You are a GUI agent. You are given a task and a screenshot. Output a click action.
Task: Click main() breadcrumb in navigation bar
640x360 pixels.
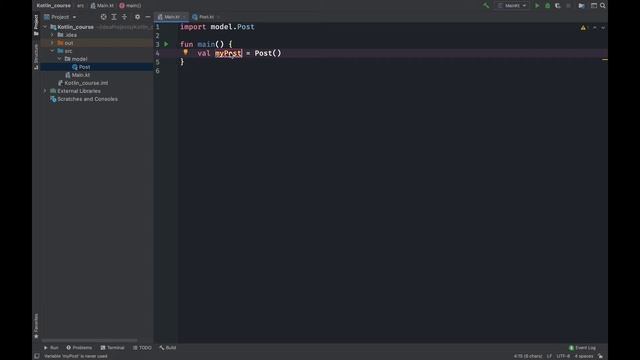(x=130, y=6)
